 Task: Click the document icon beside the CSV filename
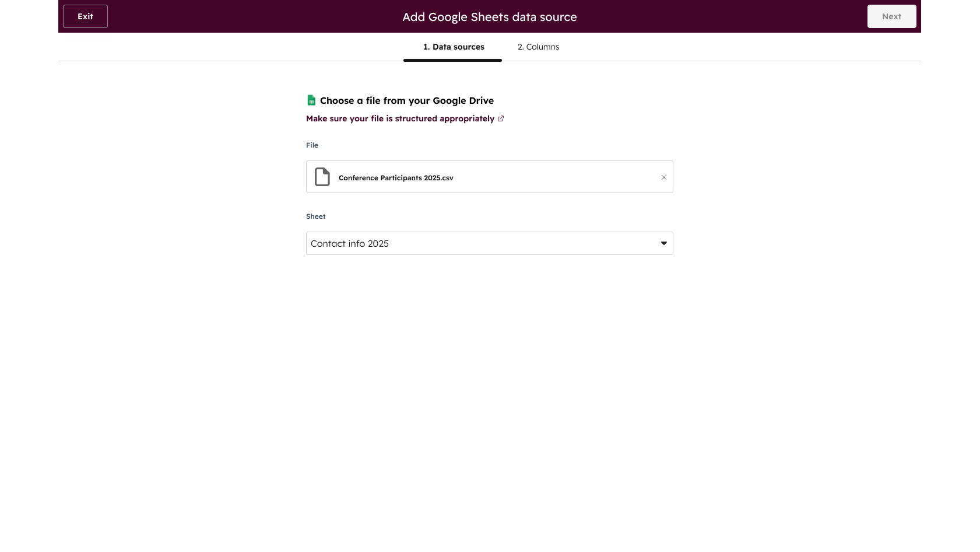point(322,176)
